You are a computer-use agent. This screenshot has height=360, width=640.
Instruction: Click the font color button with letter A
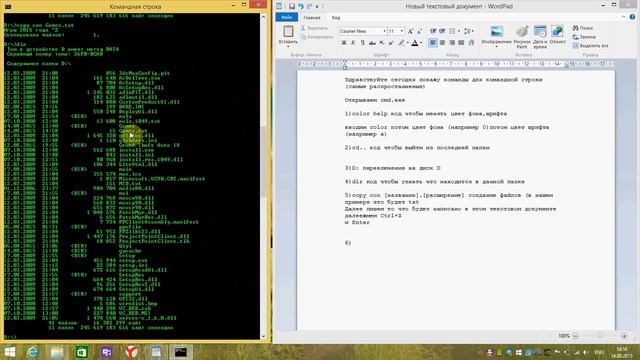pyautogui.click(x=415, y=43)
